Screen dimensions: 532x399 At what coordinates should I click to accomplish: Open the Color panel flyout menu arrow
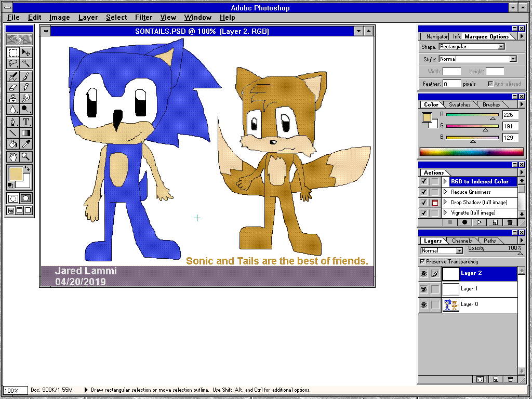(x=522, y=104)
